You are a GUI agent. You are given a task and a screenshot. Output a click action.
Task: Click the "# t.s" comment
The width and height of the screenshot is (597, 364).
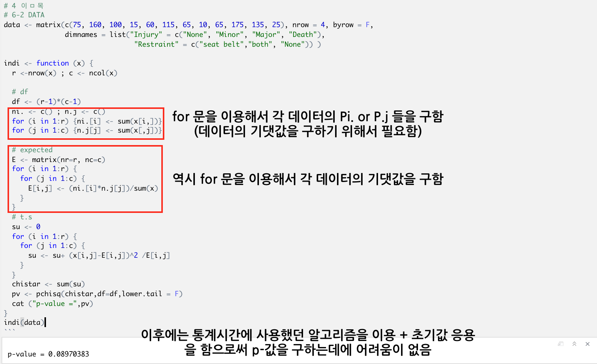pos(22,217)
